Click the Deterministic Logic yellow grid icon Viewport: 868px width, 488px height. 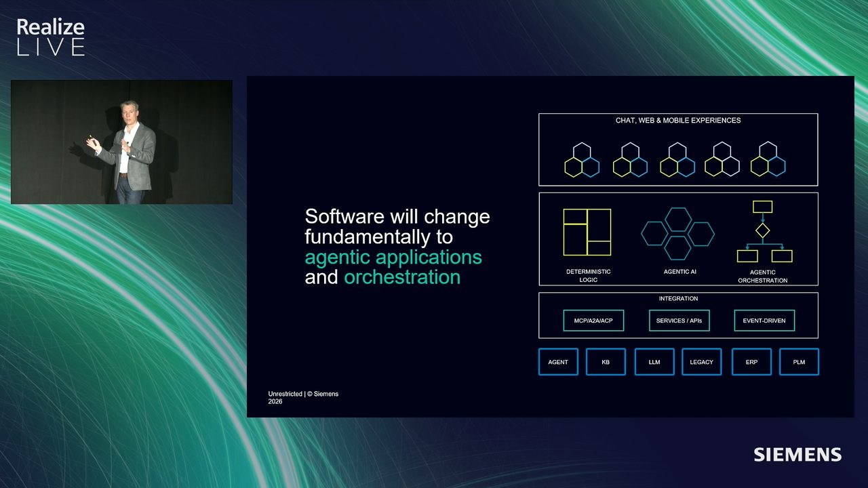(x=587, y=232)
